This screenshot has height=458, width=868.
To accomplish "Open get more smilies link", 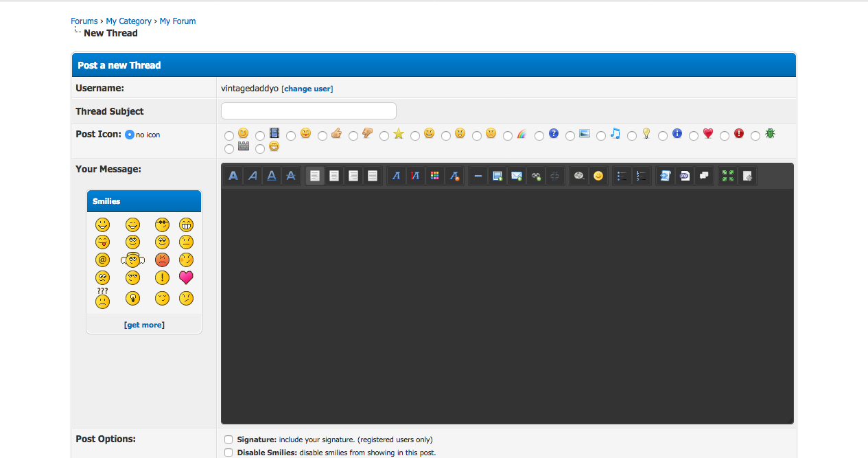I will tap(144, 325).
